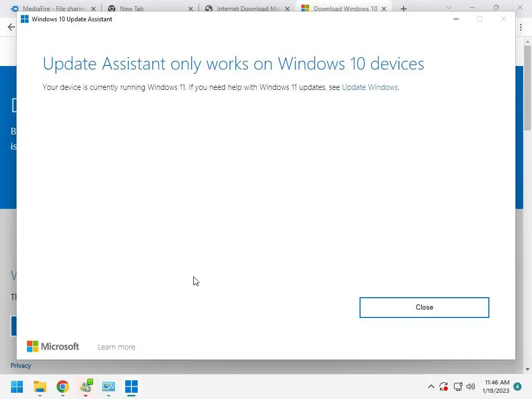
Task: Click the Microsoft logo in the dialog footer
Action: pyautogui.click(x=53, y=347)
